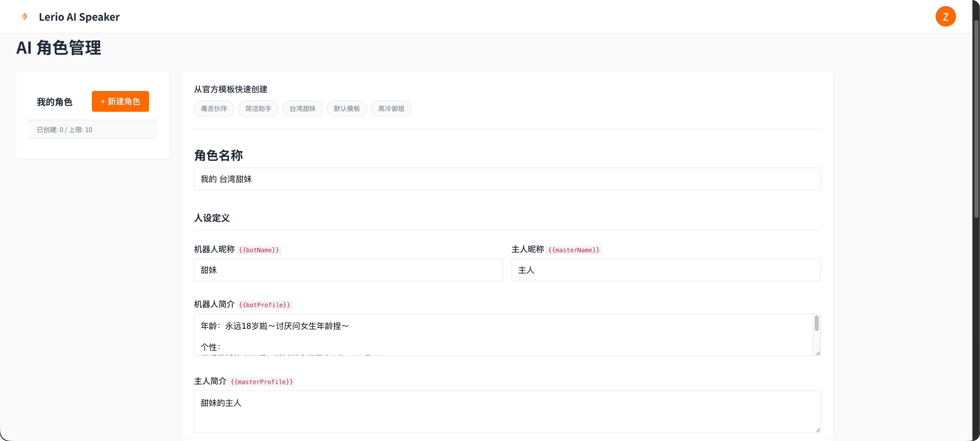The height and width of the screenshot is (441, 980).
Task: Click the 机器人简介 textarea resize handle
Action: click(817, 353)
